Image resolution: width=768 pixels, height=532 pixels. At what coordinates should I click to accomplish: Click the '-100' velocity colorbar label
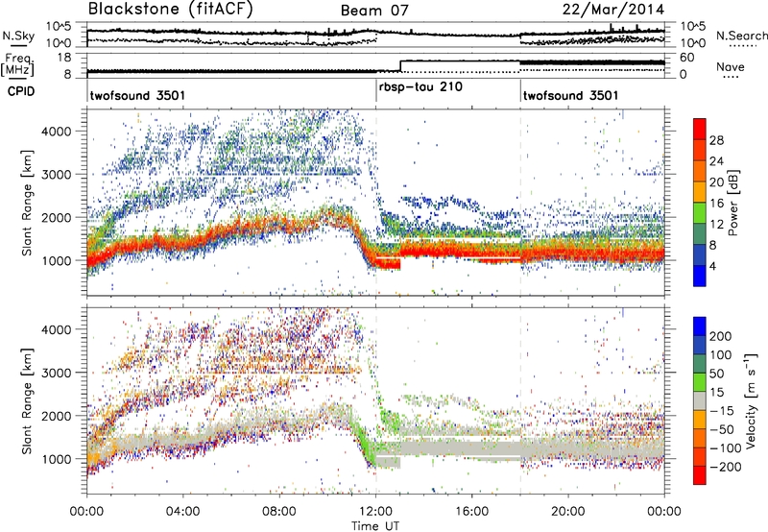[x=726, y=448]
